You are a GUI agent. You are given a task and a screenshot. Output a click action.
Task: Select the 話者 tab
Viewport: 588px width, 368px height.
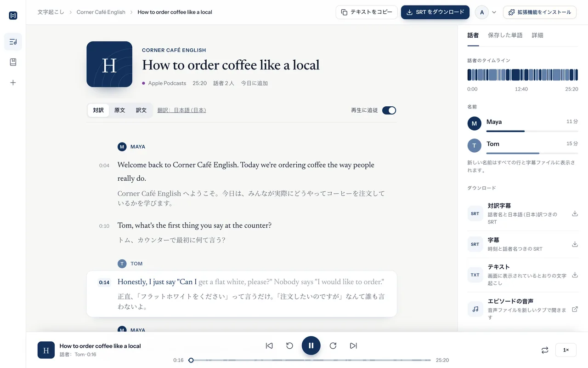(x=473, y=35)
